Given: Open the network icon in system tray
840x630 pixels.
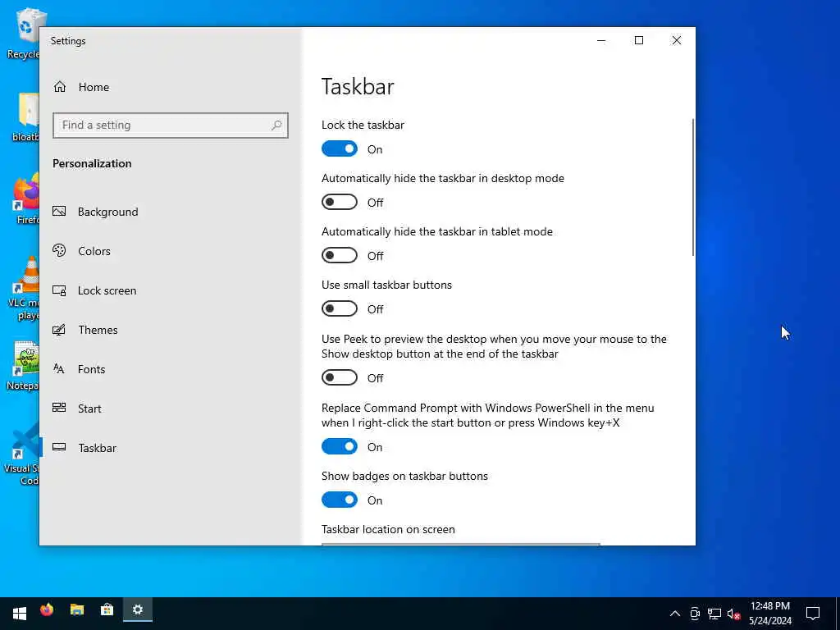Looking at the screenshot, I should click(x=714, y=614).
